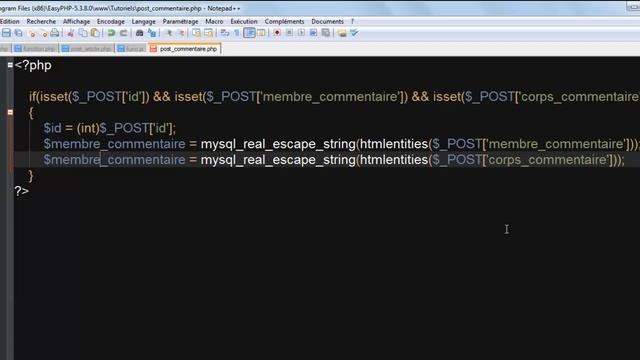Image resolution: width=640 pixels, height=360 pixels.
Task: Open the ? help menu
Action: click(352, 21)
